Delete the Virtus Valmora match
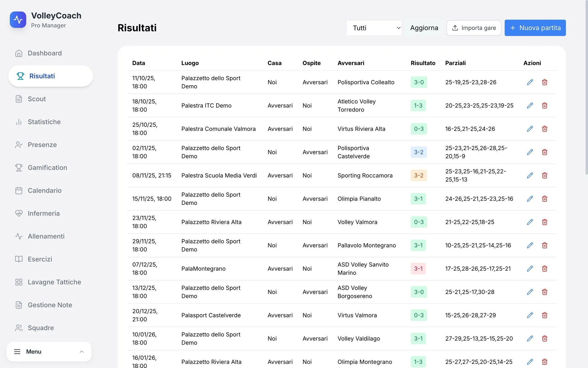This screenshot has width=588, height=368. tap(544, 315)
